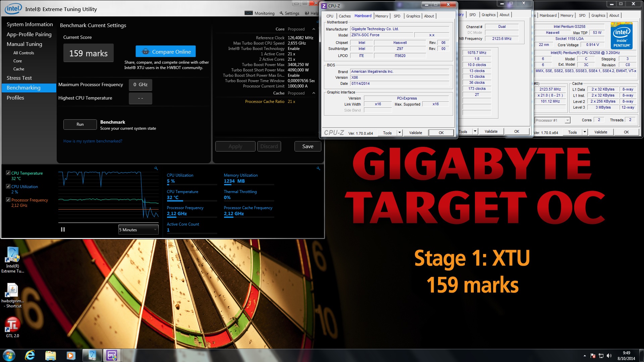The height and width of the screenshot is (362, 644).
Task: Switch to the Memory tab in front CPU-Z
Action: [382, 16]
